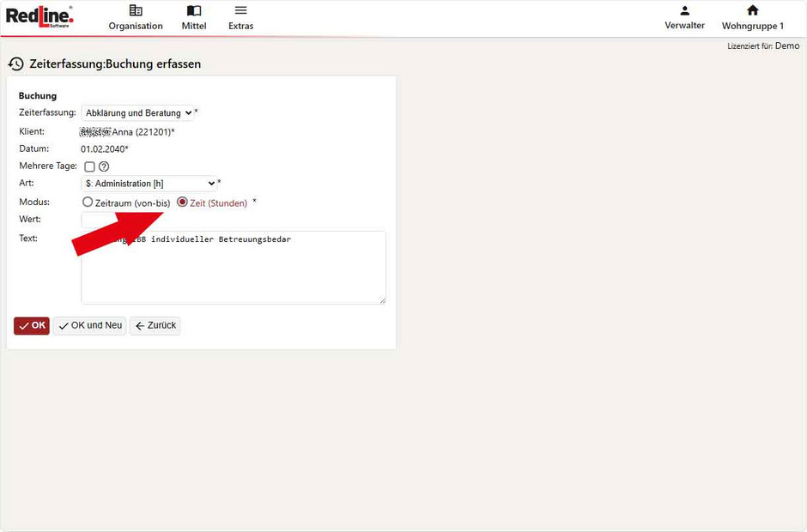Image resolution: width=807 pixels, height=532 pixels.
Task: Open the Extras hamburger icon
Action: tap(240, 10)
